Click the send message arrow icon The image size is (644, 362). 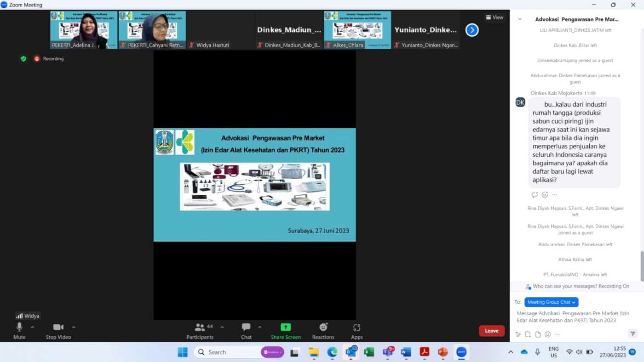[633, 334]
